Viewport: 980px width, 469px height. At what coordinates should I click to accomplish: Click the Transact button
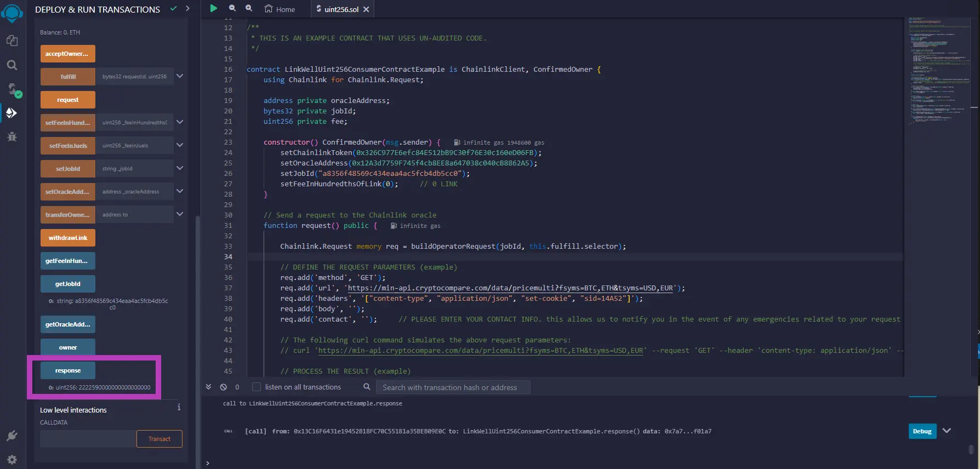click(159, 439)
